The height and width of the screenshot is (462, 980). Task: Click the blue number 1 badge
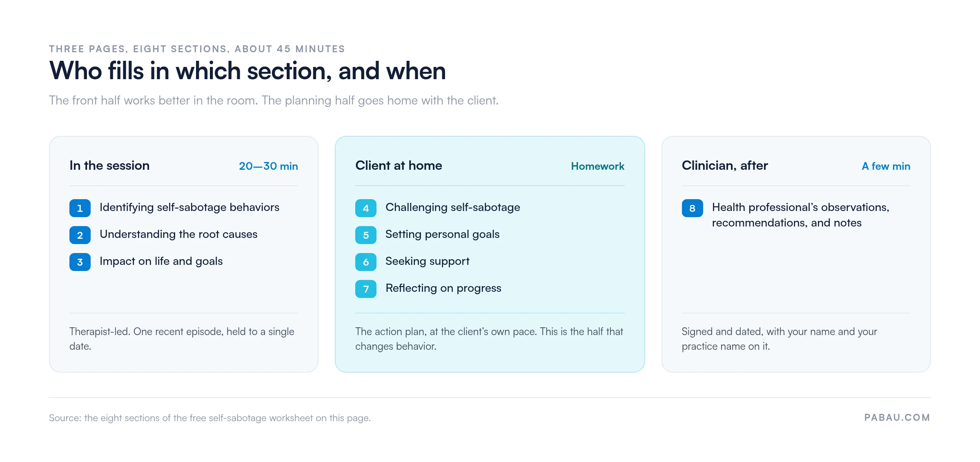point(80,208)
